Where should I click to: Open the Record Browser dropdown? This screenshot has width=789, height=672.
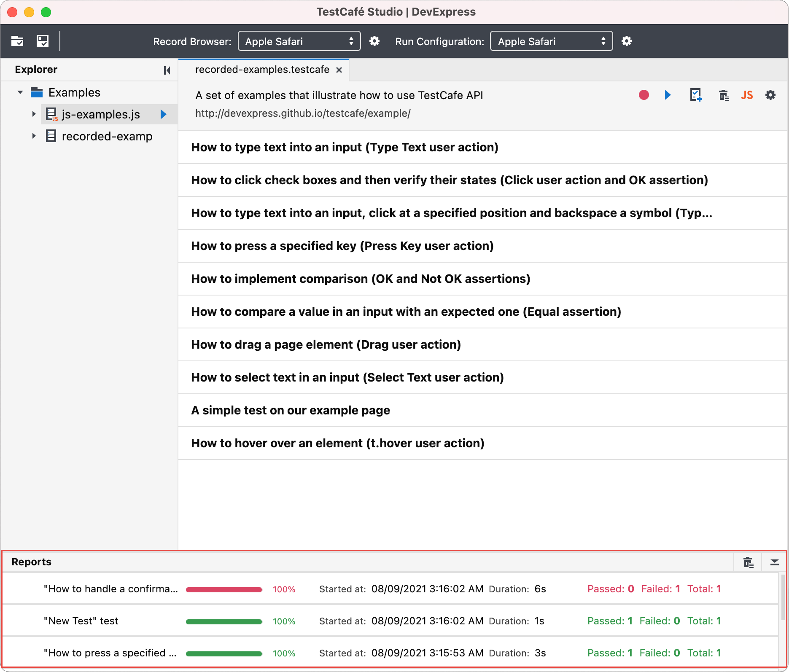click(x=299, y=41)
